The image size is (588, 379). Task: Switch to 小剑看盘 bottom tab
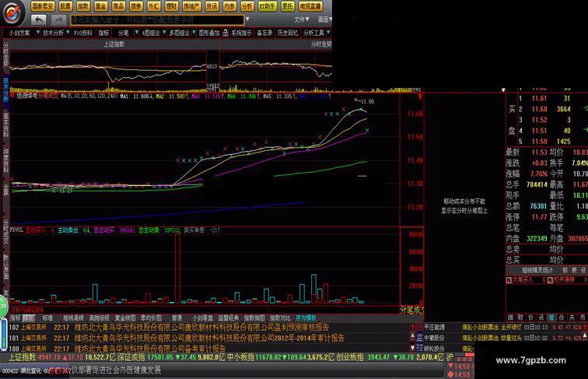click(202, 318)
